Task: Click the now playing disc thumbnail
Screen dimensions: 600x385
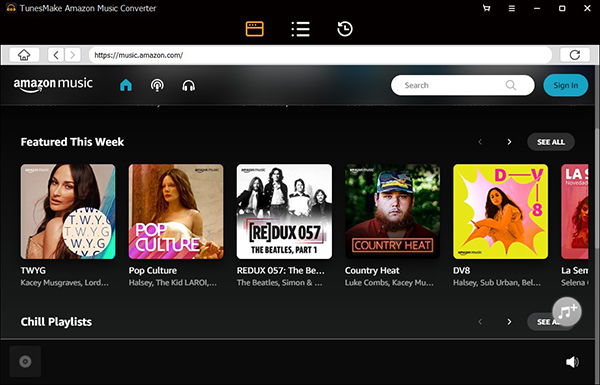Action: click(25, 362)
